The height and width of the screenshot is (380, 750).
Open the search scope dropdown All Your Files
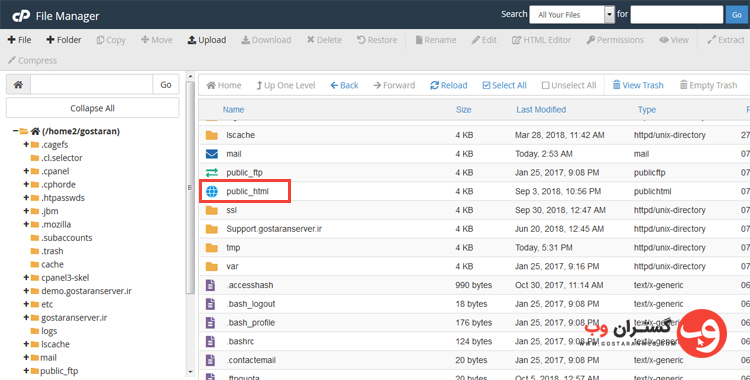click(572, 15)
